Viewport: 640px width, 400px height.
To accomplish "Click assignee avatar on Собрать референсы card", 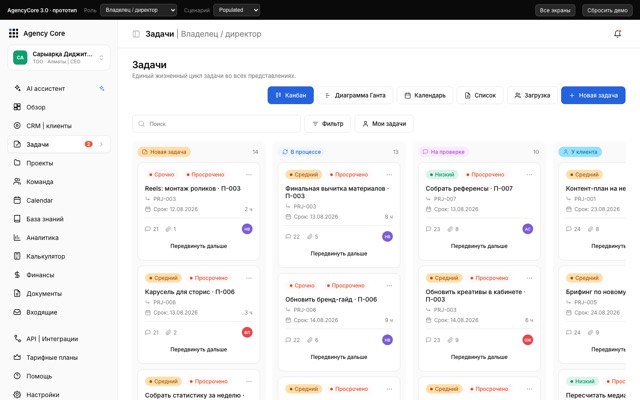I will [x=528, y=229].
